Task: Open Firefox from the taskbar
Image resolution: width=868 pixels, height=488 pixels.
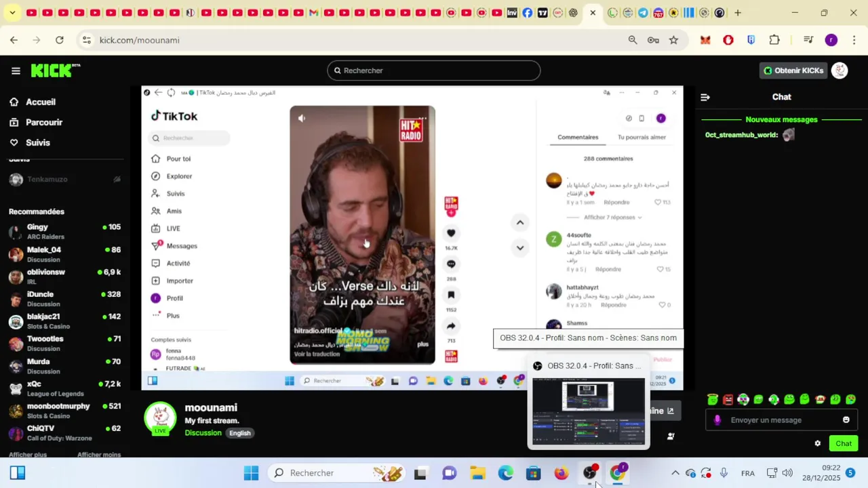Action: (x=561, y=472)
